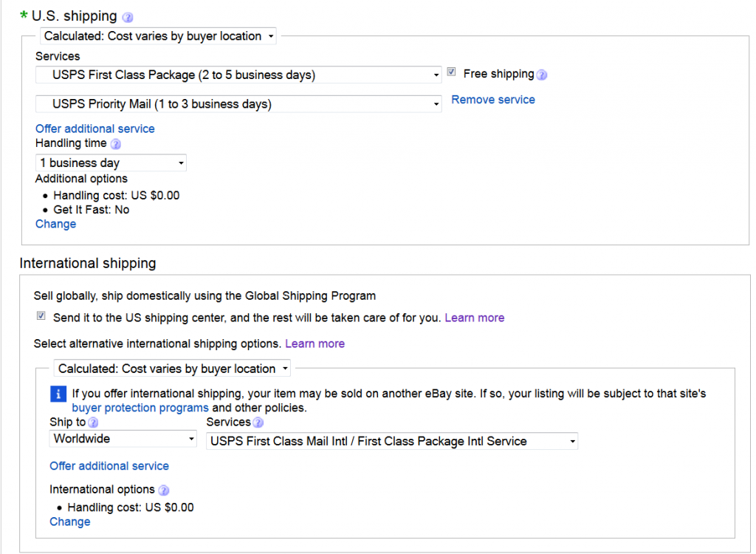The width and height of the screenshot is (756, 554).
Task: Open help icon beside international Services label
Action: coord(258,423)
